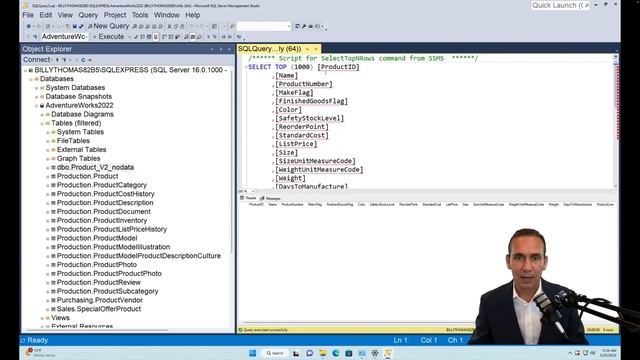
Task: Select Purchasing.ProductVendor table
Action: point(100,300)
